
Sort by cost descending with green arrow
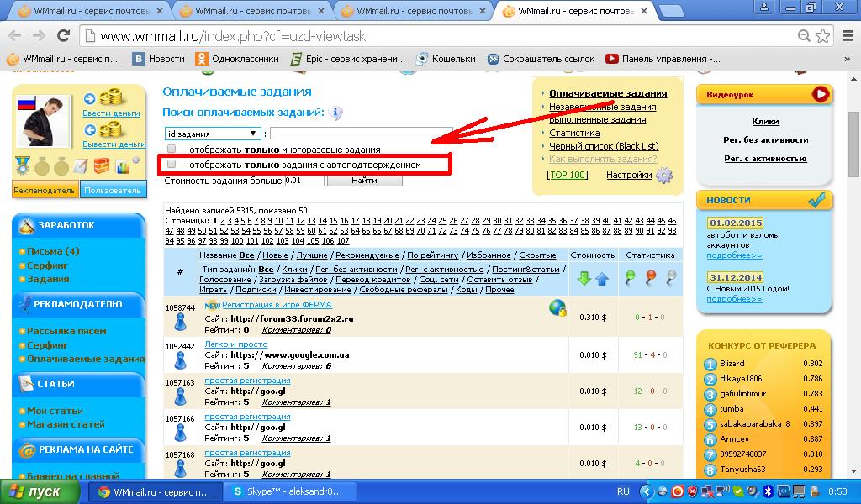pos(584,279)
